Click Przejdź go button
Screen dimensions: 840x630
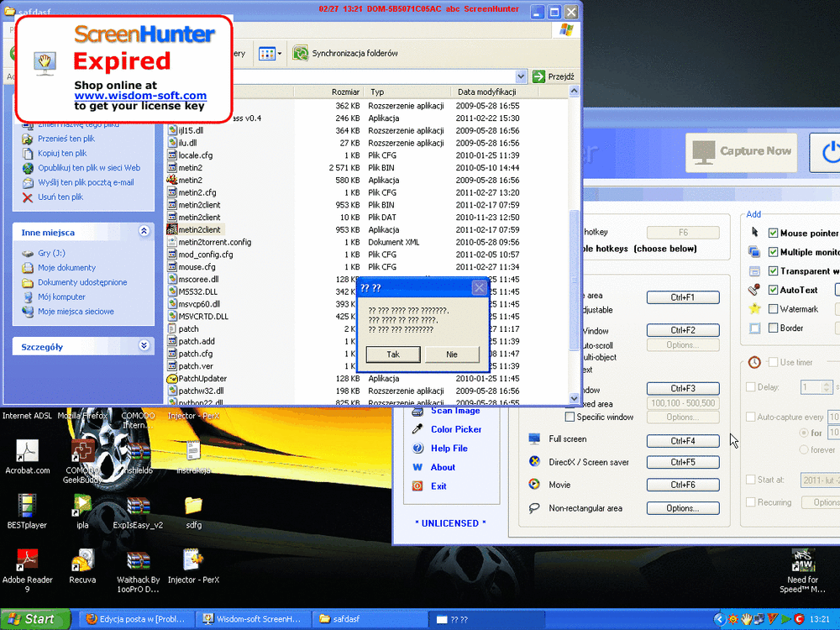tap(554, 76)
